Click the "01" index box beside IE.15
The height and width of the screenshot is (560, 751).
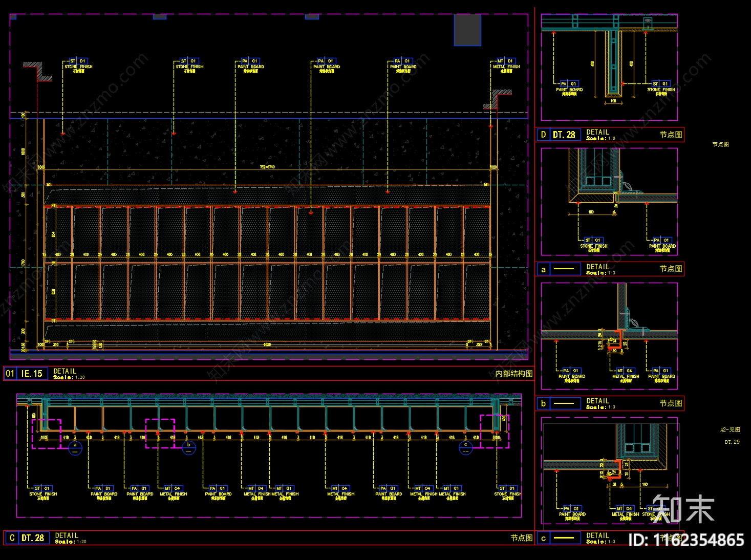point(10,374)
